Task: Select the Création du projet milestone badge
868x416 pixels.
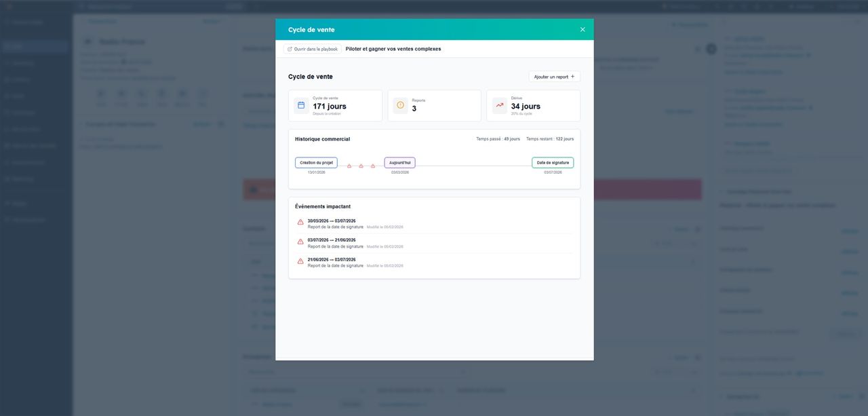Action: (x=315, y=162)
